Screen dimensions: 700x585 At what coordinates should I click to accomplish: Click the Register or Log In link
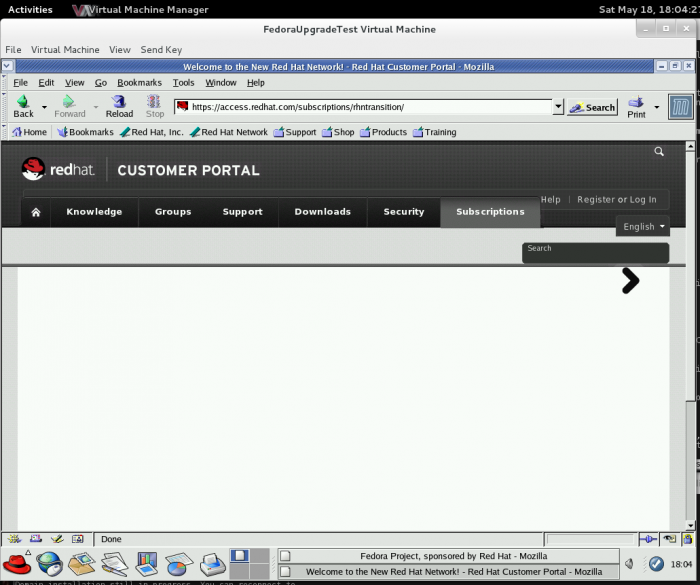coord(616,200)
